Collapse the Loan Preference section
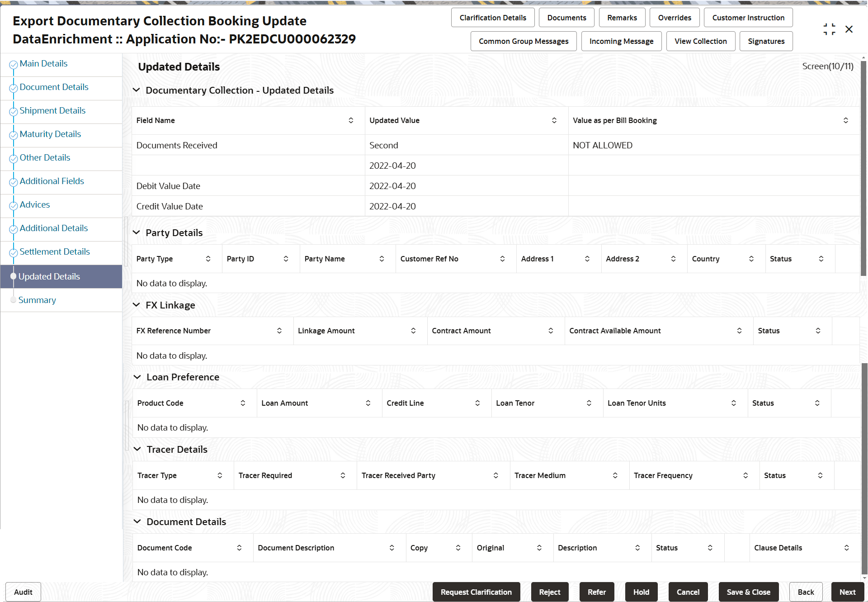This screenshot has width=868, height=602. click(137, 377)
